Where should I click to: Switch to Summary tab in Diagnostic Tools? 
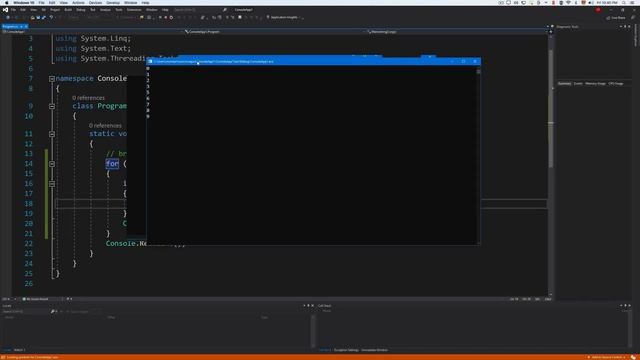click(x=564, y=84)
